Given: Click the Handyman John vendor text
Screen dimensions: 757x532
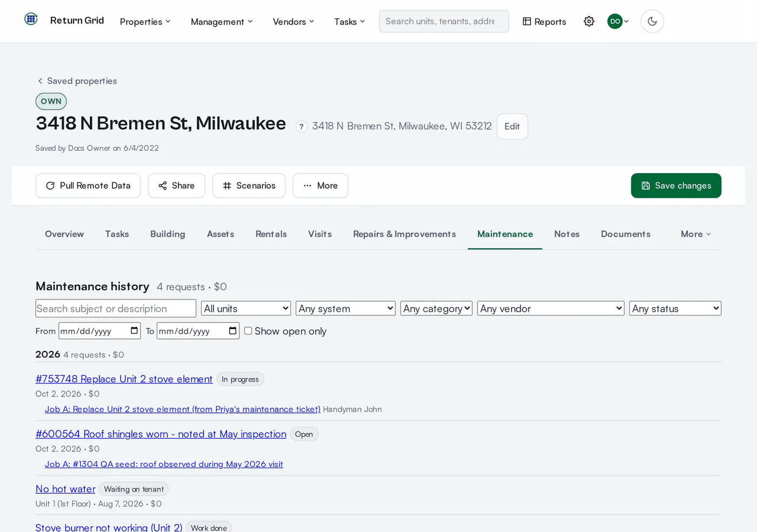Looking at the screenshot, I should (x=352, y=409).
